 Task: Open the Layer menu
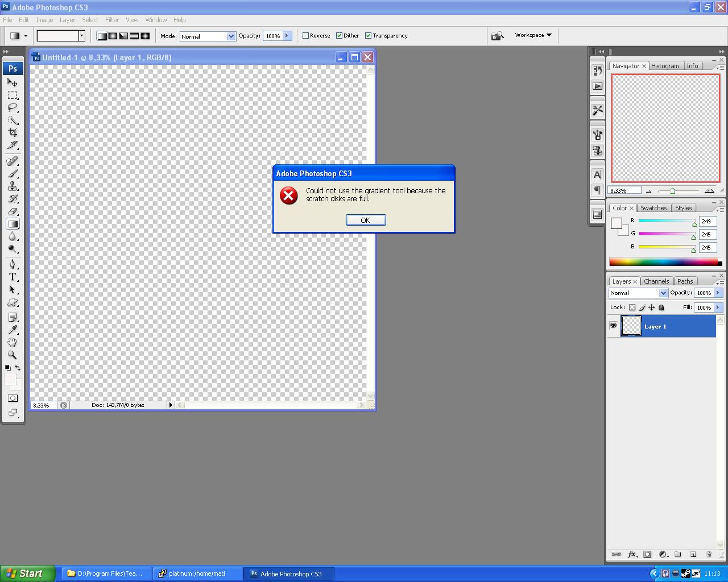[67, 20]
